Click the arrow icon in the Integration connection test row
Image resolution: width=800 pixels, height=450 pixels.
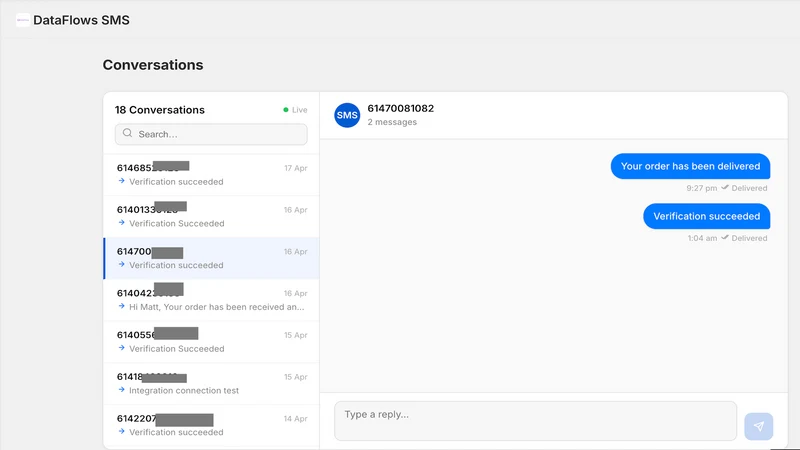pos(121,390)
